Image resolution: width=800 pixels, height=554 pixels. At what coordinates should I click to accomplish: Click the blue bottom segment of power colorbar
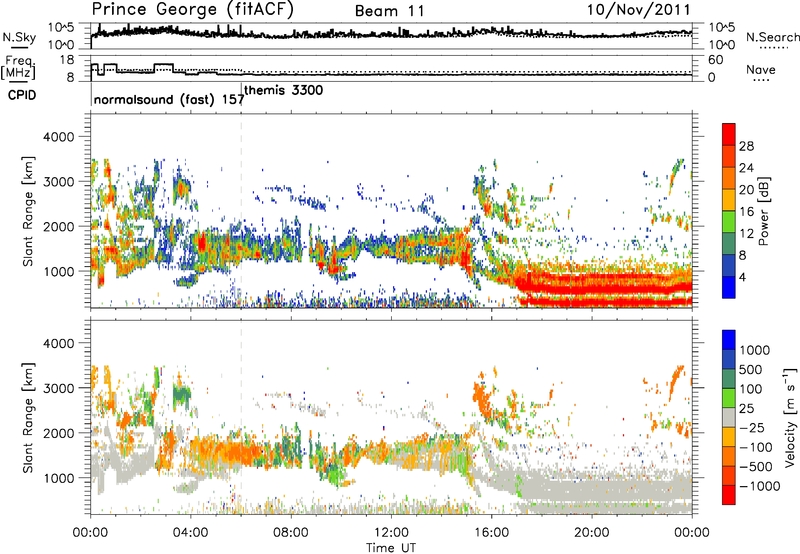coord(729,287)
